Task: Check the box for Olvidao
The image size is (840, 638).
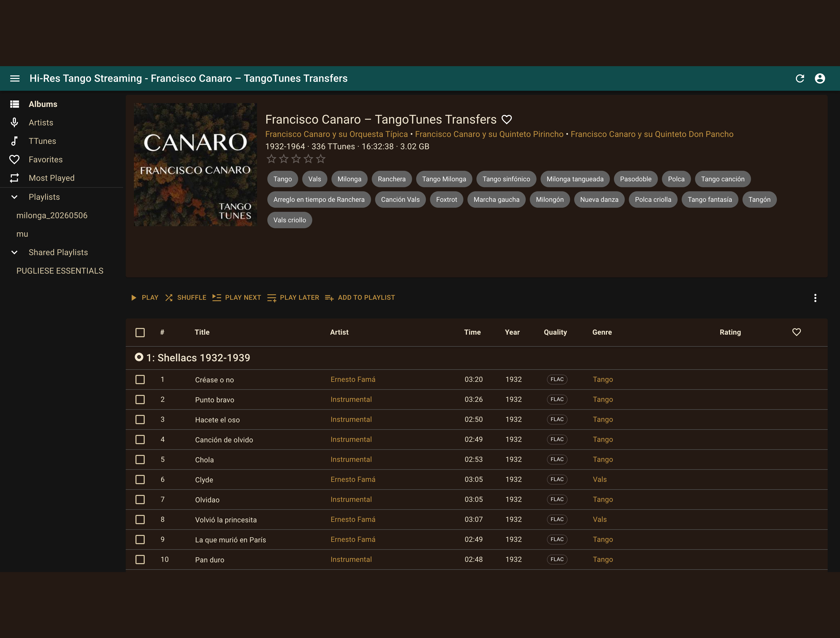Action: pos(140,499)
